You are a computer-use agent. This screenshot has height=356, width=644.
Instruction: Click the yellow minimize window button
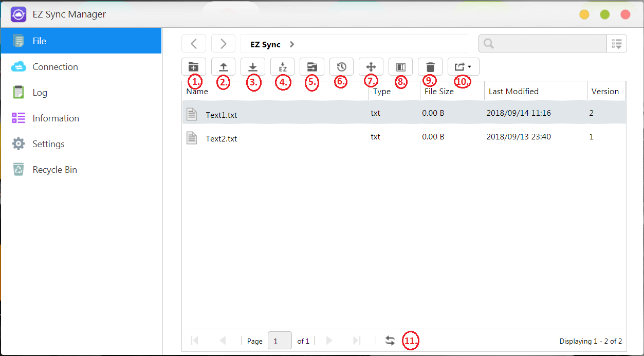tap(584, 14)
